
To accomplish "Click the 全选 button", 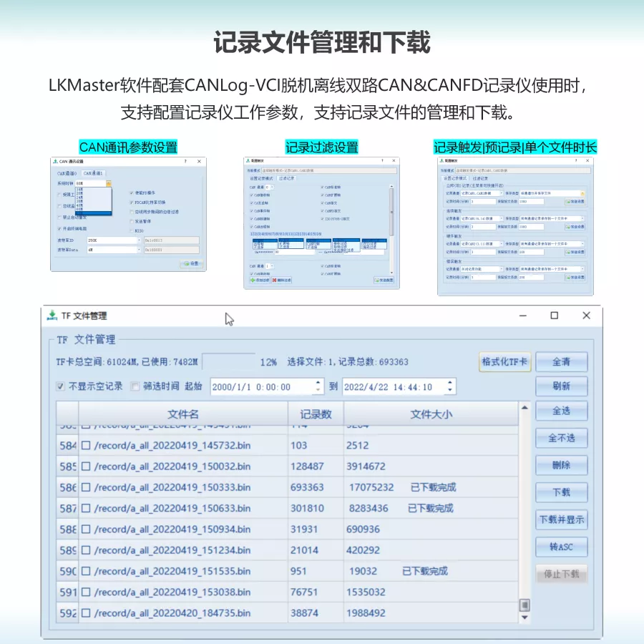I will pos(562,411).
